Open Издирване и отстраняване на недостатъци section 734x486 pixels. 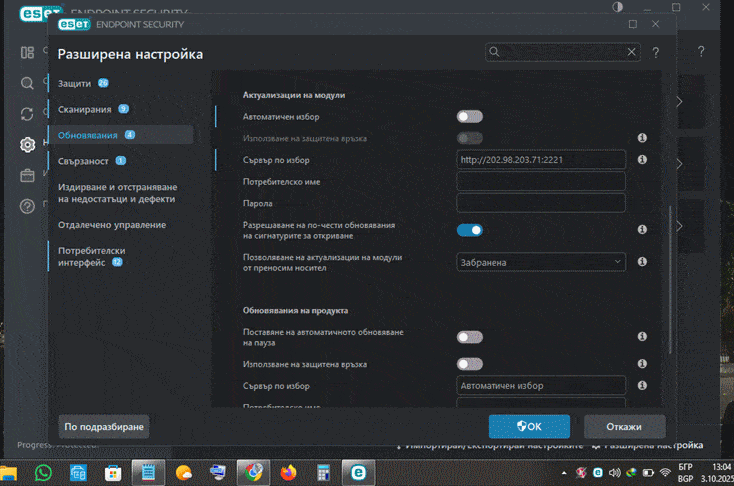coord(117,193)
